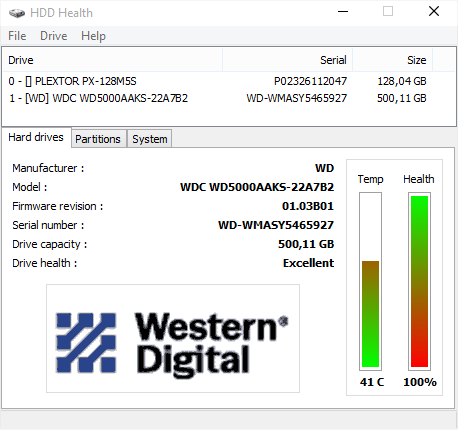Click firmware revision value 01.03B01

coord(308,206)
